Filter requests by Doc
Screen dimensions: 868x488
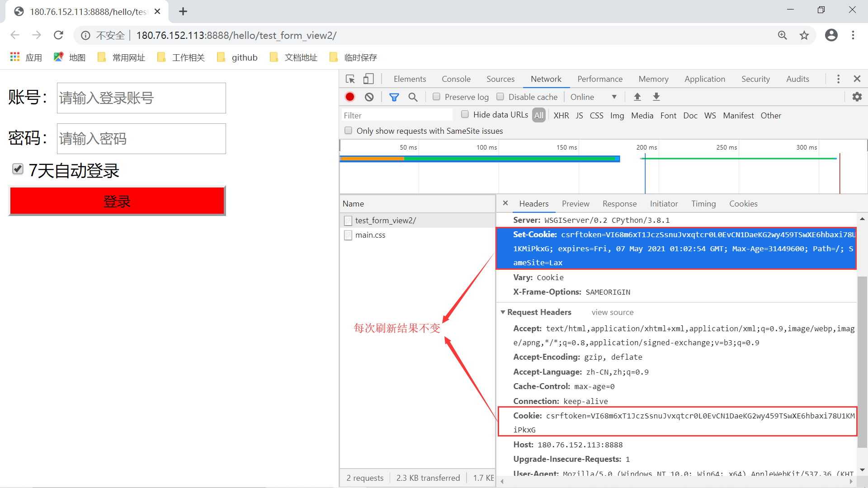point(690,115)
